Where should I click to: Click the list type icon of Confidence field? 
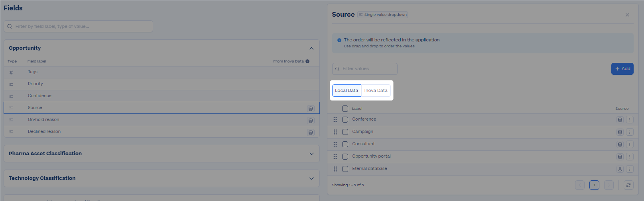tap(11, 96)
